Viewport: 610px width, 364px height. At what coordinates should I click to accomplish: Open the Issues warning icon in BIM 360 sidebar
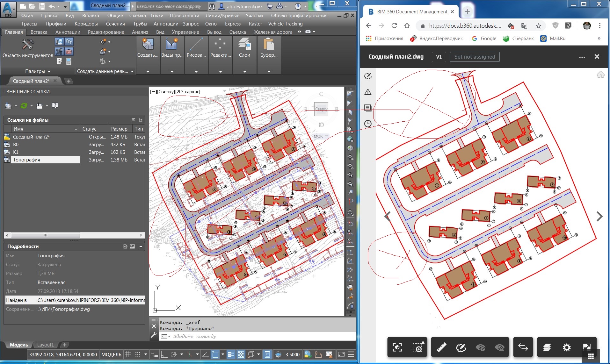pyautogui.click(x=368, y=92)
